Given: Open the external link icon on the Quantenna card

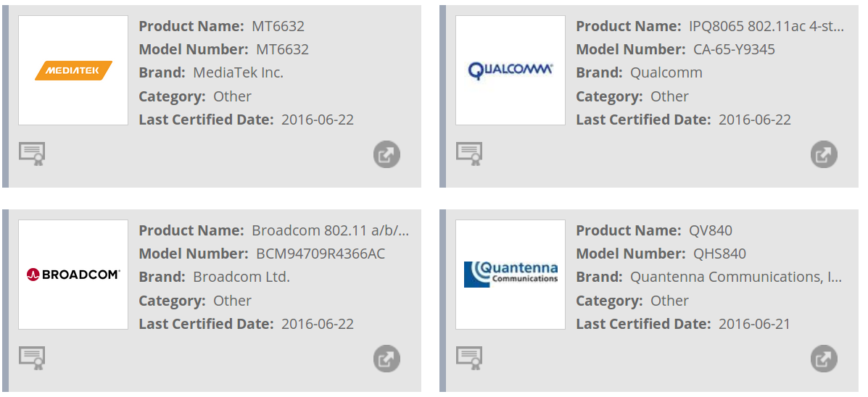Looking at the screenshot, I should pos(824,359).
